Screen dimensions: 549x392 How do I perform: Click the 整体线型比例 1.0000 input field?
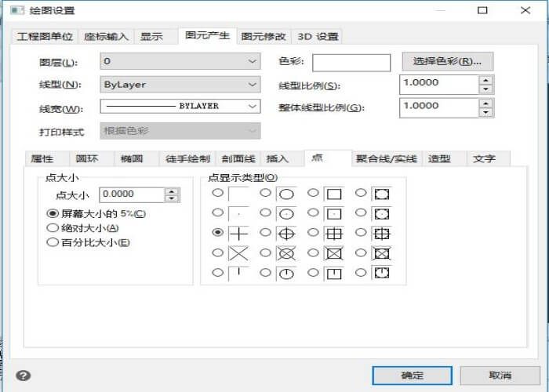(439, 107)
